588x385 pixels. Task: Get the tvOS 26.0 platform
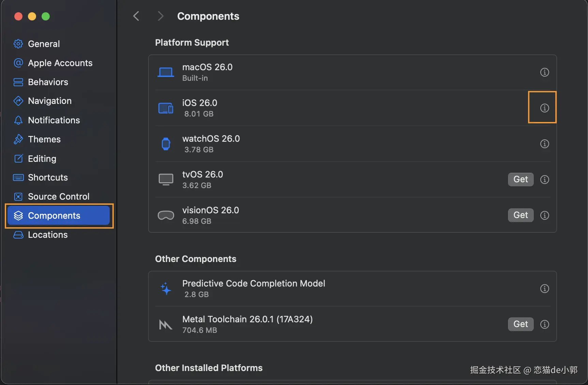pos(521,180)
